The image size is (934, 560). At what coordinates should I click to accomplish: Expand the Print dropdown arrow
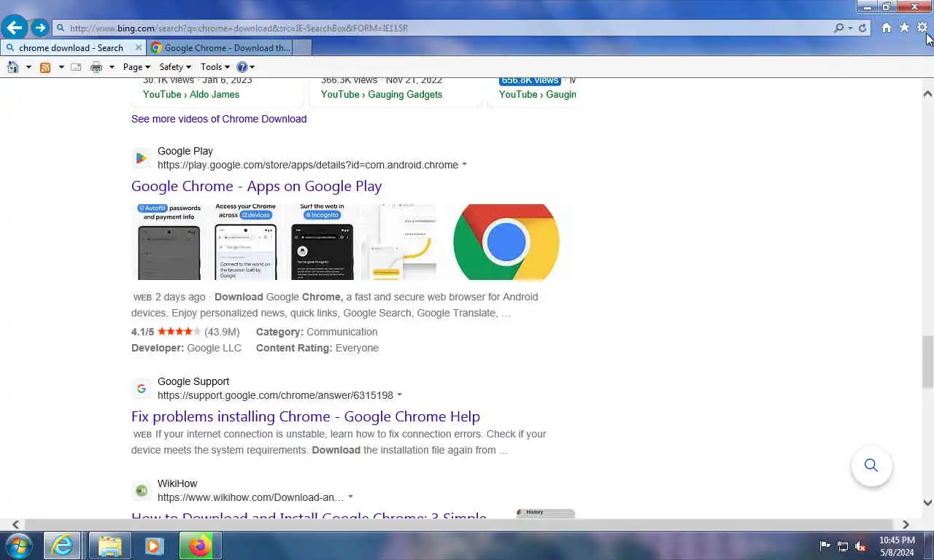112,67
